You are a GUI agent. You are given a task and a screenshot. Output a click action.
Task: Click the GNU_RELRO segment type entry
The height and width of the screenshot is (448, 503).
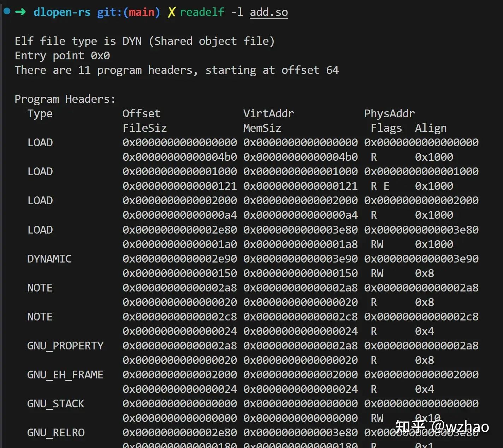coord(56,432)
